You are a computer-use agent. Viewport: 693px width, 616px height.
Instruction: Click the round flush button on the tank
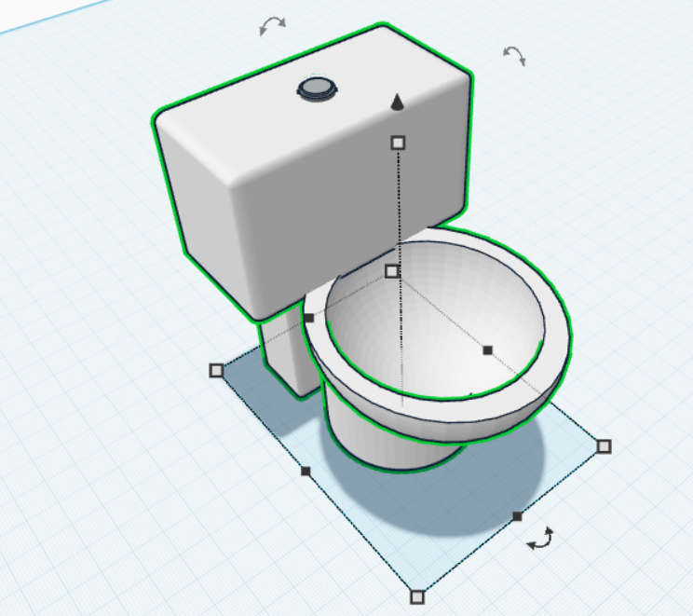(317, 89)
